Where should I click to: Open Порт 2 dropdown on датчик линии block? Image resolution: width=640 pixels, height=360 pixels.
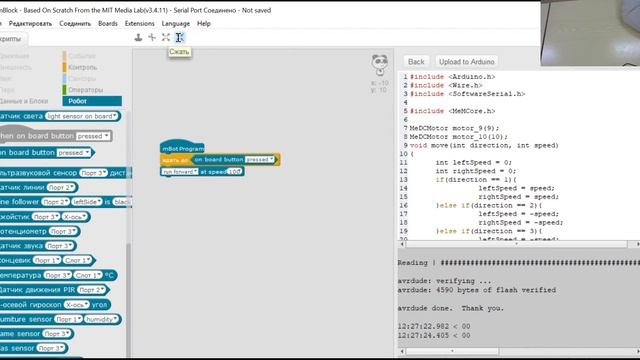tap(61, 187)
